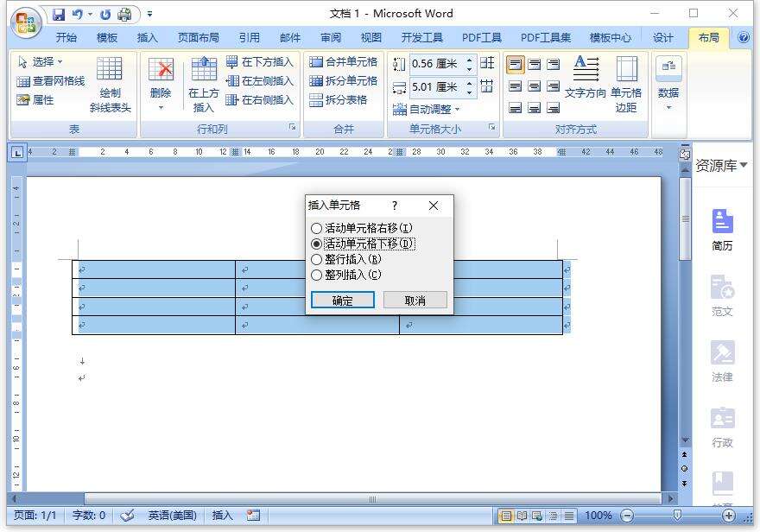Click Insert Above (在上方插入) icon
Screen dimensions: 760x532
point(204,71)
